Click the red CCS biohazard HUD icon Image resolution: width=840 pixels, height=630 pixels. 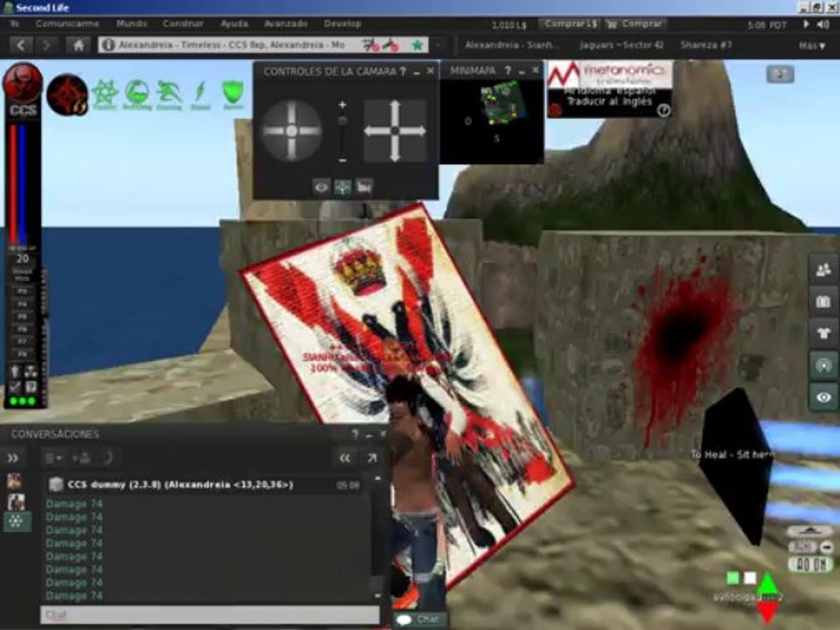[23, 84]
